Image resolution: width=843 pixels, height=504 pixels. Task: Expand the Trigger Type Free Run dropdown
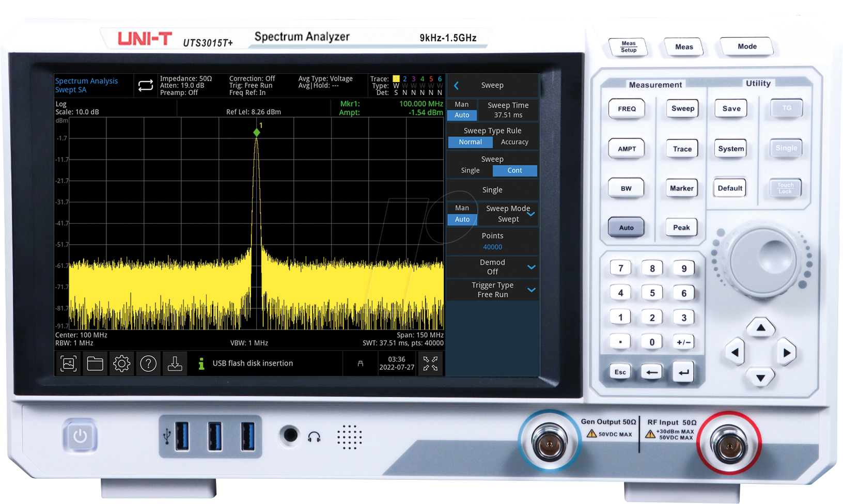[532, 290]
